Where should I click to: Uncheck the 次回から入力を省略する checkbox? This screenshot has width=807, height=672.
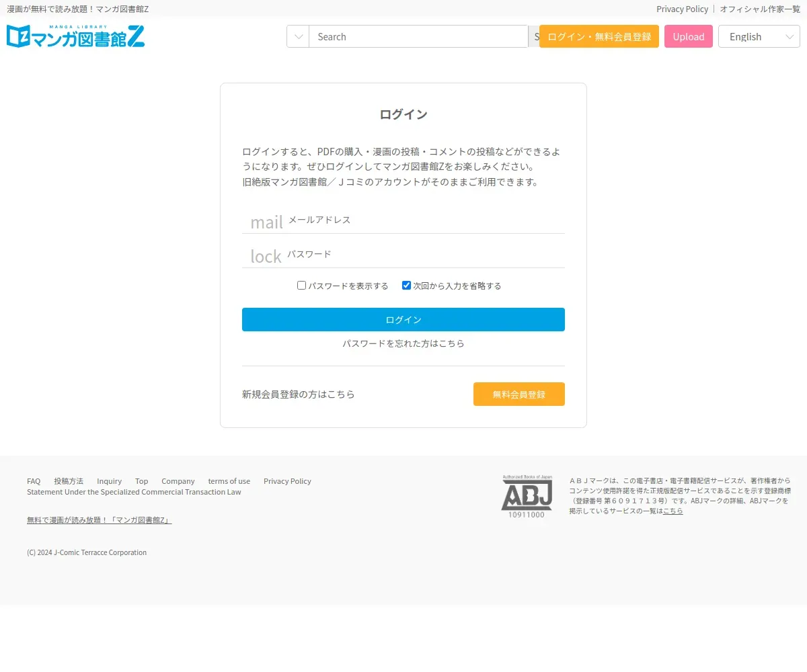point(406,286)
